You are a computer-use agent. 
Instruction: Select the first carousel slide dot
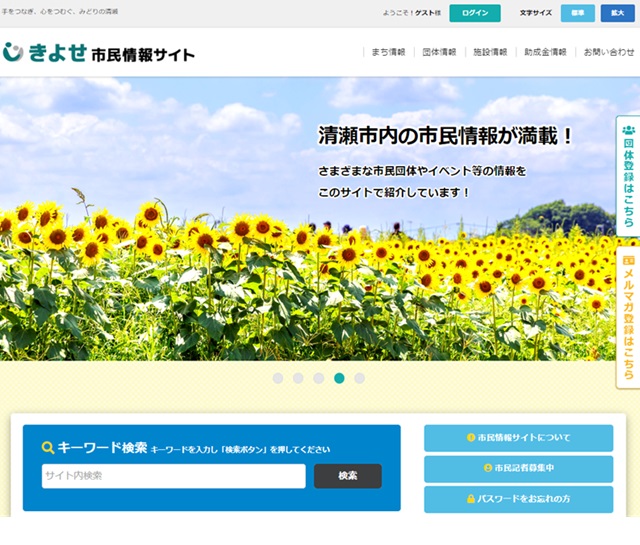click(278, 378)
